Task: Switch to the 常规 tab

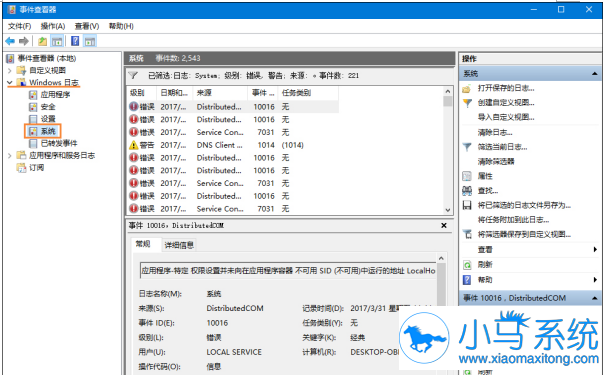Action: (x=143, y=244)
